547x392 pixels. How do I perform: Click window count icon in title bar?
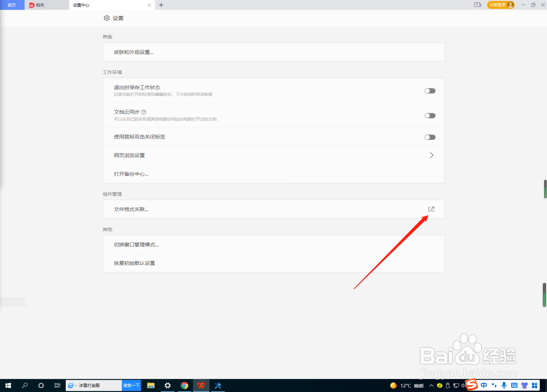(x=477, y=5)
